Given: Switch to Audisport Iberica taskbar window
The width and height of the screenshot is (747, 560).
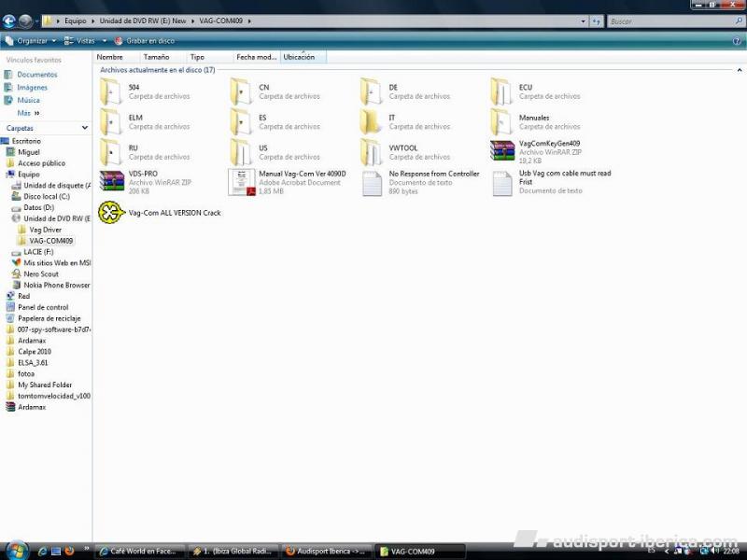Looking at the screenshot, I should point(327,551).
